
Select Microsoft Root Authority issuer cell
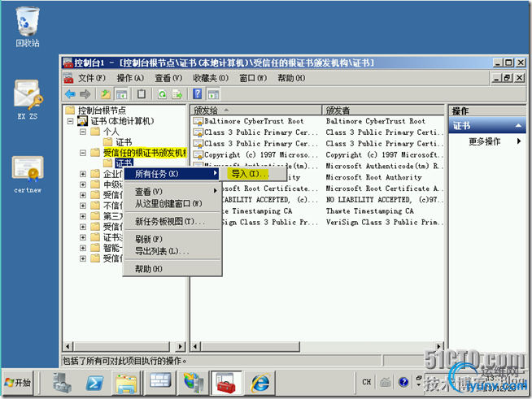pos(373,177)
